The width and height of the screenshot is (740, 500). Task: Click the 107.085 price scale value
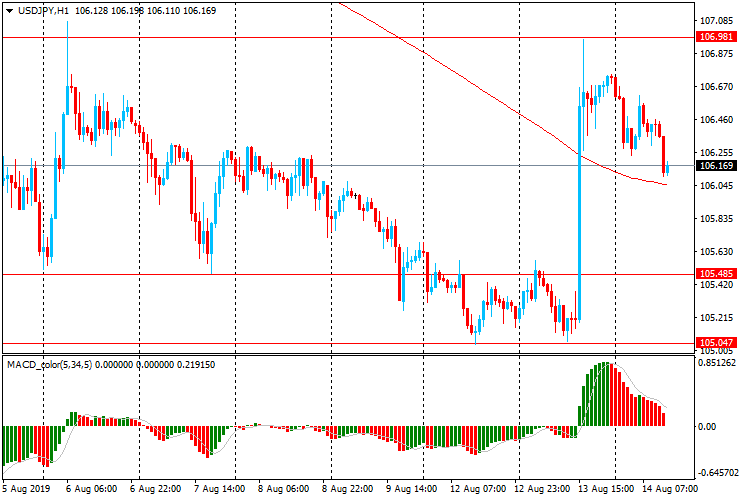point(716,21)
